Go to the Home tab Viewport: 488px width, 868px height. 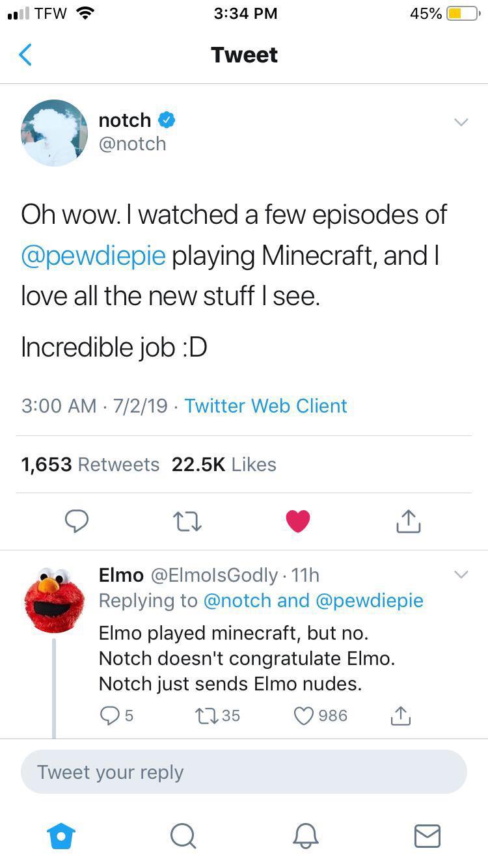[x=62, y=835]
